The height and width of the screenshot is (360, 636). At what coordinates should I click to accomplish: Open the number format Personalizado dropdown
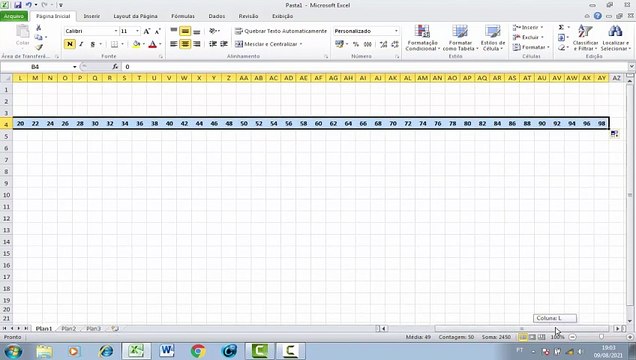[x=396, y=31]
